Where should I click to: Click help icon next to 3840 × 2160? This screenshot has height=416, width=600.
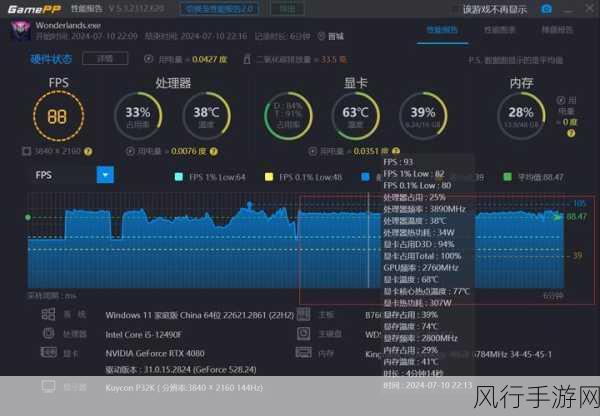click(88, 152)
